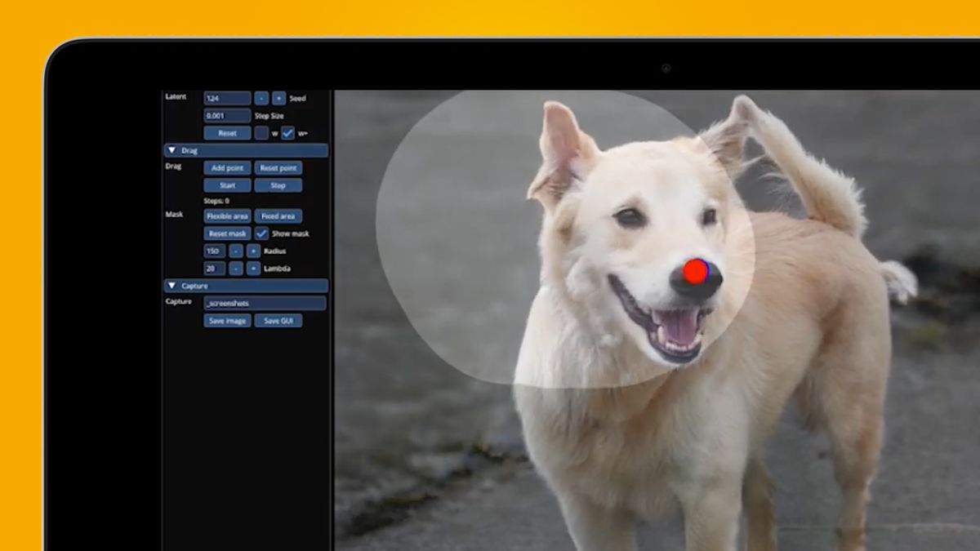Decrease the Seed with minus button

click(261, 98)
